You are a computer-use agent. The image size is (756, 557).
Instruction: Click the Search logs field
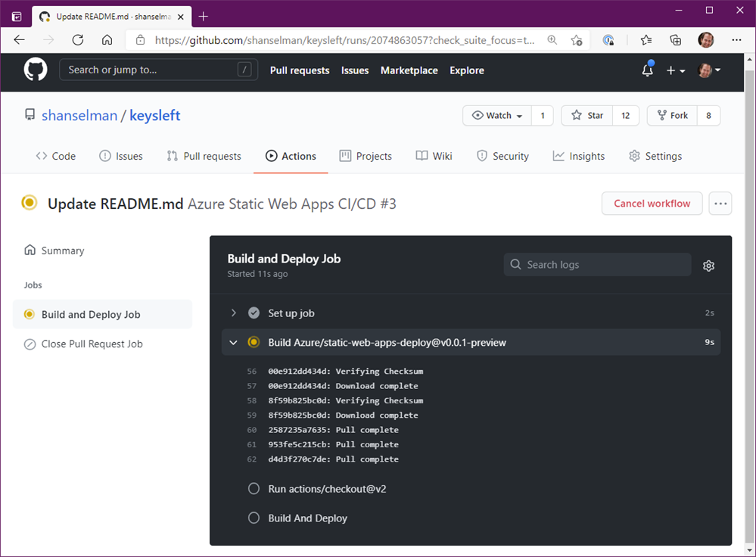point(597,265)
